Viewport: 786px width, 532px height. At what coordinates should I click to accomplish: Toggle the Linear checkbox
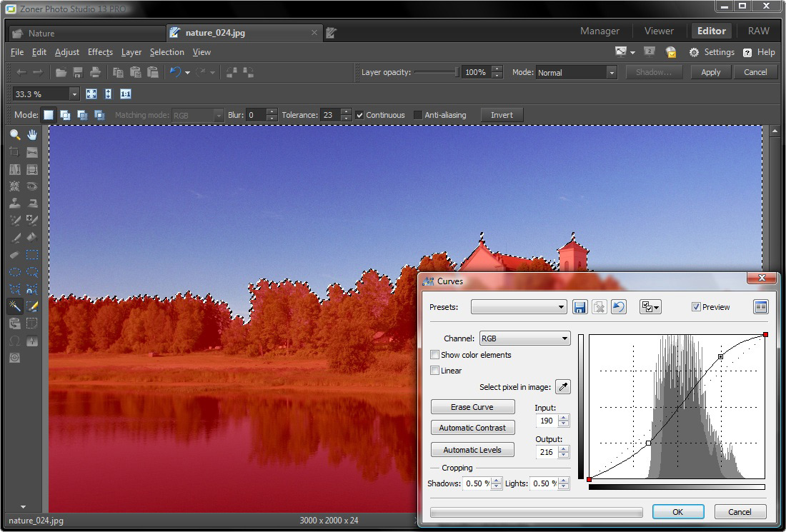434,371
